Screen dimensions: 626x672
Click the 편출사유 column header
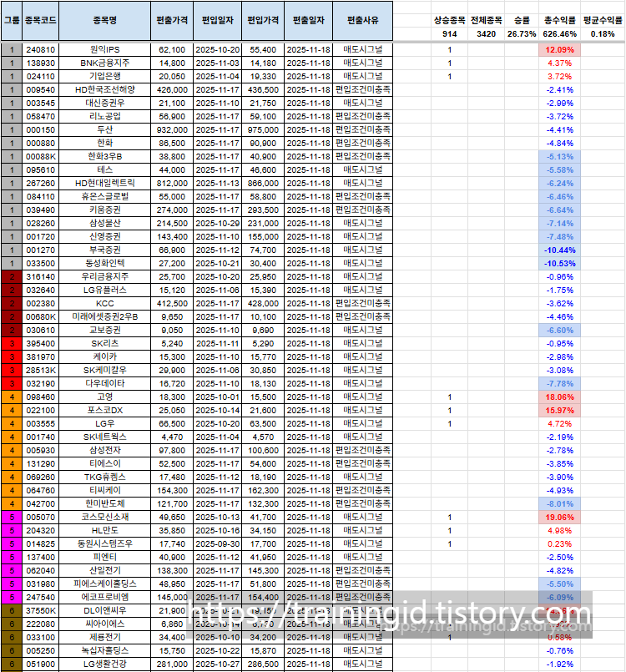(363, 21)
